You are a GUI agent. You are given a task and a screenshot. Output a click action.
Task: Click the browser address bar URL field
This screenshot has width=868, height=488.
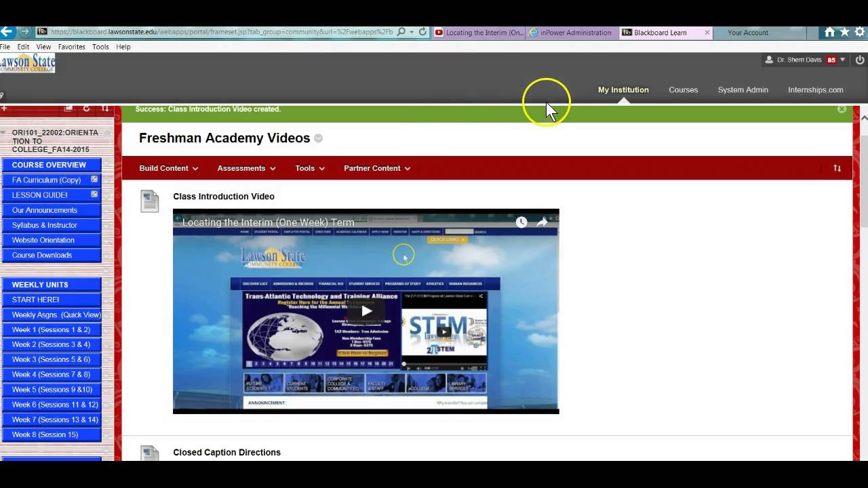(x=221, y=32)
